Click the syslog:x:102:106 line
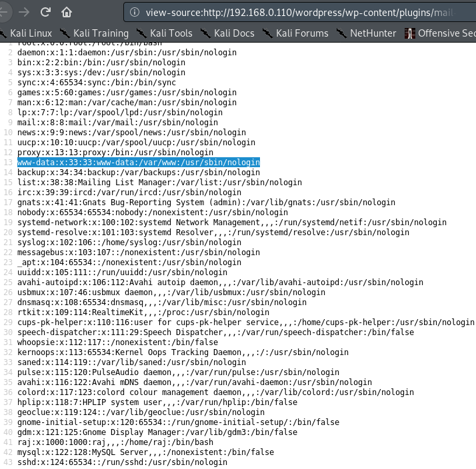Screen dimensions: 476x469 [129, 242]
